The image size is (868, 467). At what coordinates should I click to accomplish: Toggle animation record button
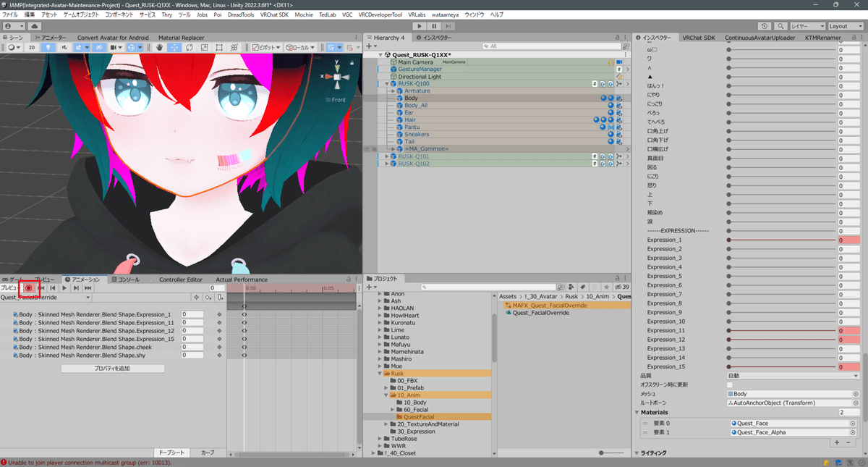[x=29, y=288]
